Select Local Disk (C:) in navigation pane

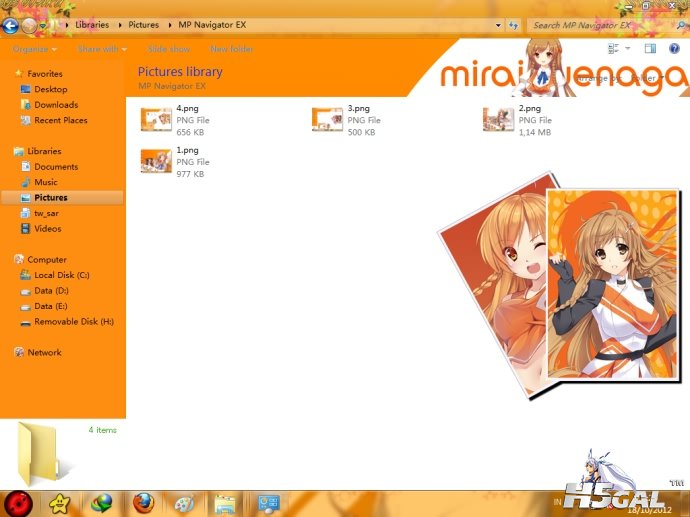coord(61,275)
